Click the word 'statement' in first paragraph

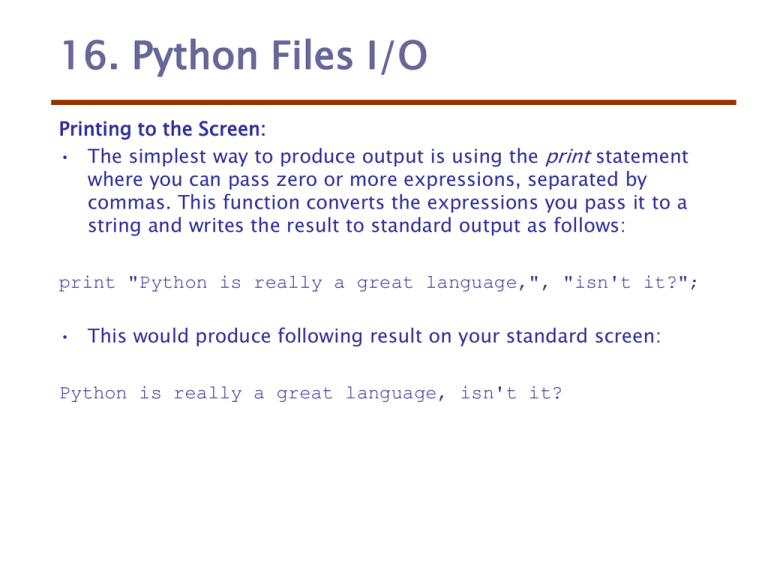coord(642,157)
